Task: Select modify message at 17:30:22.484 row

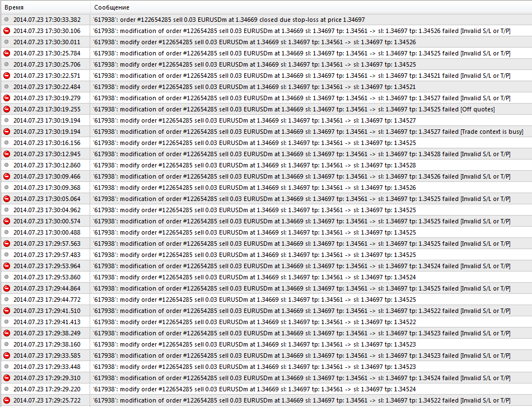Action: pyautogui.click(x=254, y=87)
